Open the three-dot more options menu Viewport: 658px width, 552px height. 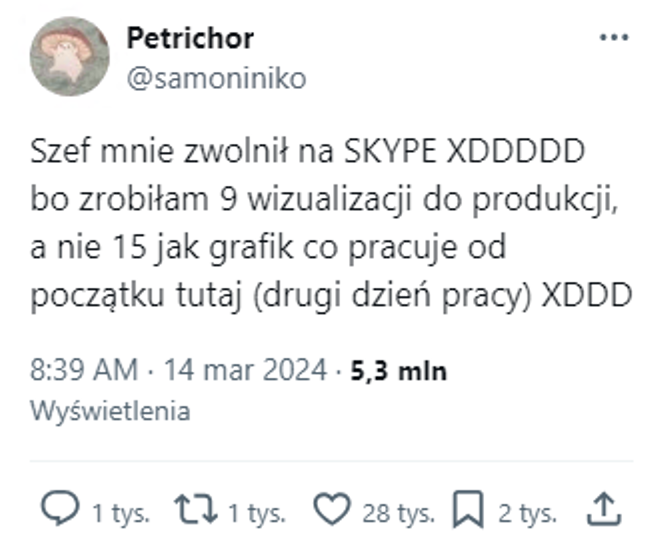coord(614,38)
